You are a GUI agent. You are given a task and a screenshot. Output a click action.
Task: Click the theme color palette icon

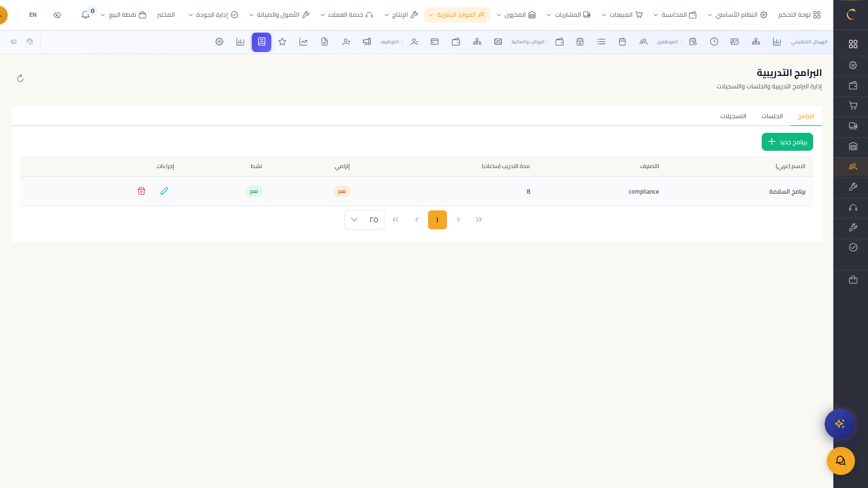(x=30, y=42)
